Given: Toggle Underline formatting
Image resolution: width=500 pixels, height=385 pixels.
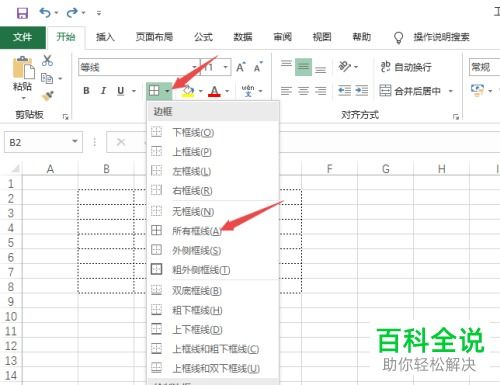Looking at the screenshot, I should tap(121, 91).
